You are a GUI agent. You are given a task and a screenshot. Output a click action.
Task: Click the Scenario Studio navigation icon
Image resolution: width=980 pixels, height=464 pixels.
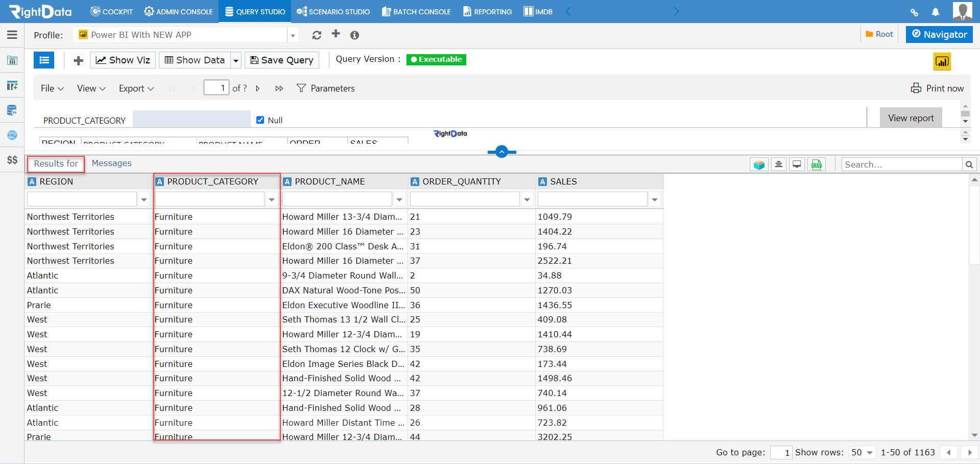point(303,11)
